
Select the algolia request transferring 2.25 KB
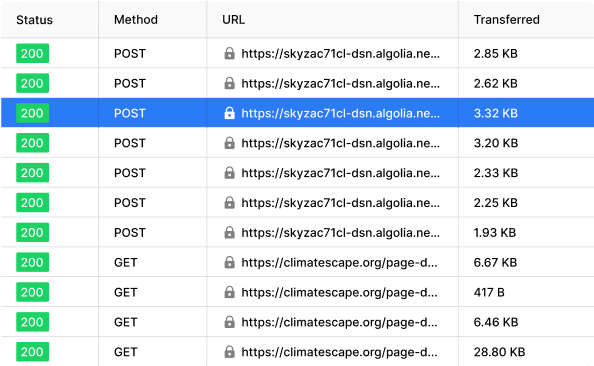[x=297, y=203]
